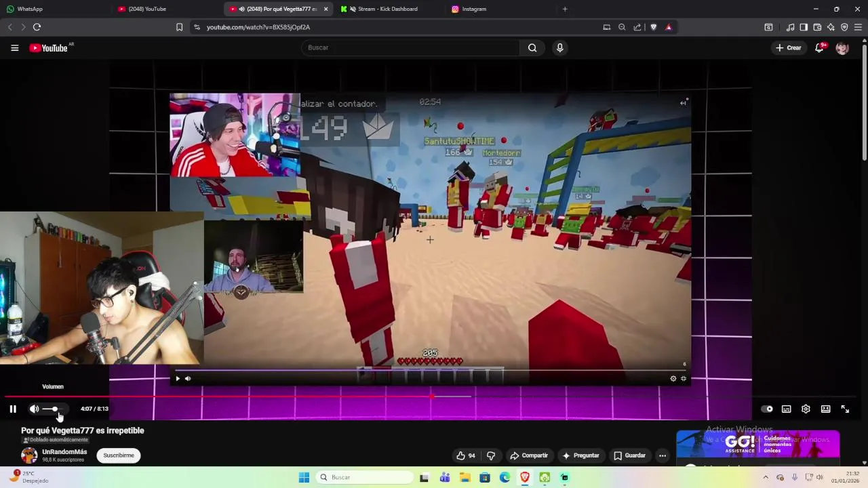Mute the video with the speaker icon
The height and width of the screenshot is (488, 868).
pyautogui.click(x=34, y=409)
